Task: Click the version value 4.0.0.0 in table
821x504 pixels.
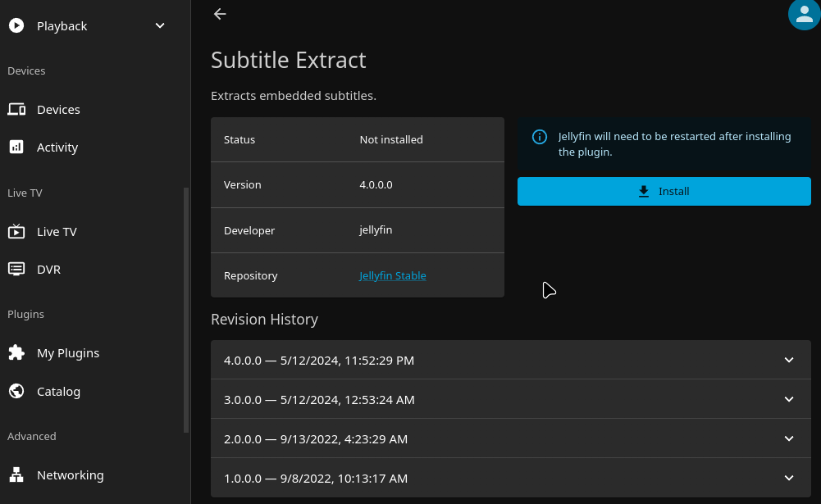Action: [376, 184]
